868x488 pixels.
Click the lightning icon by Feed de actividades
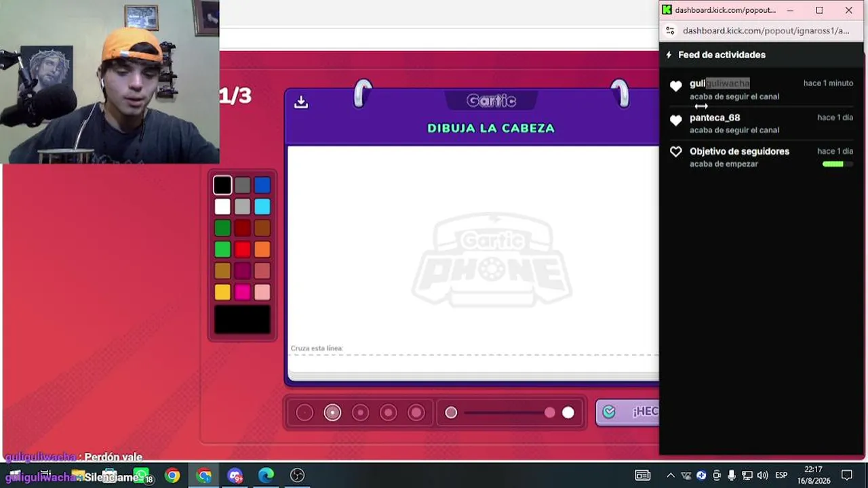(669, 55)
